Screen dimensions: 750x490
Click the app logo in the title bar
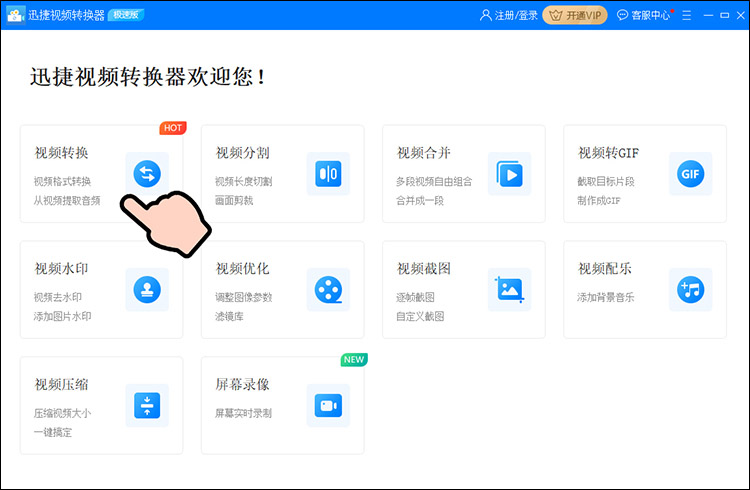point(15,15)
